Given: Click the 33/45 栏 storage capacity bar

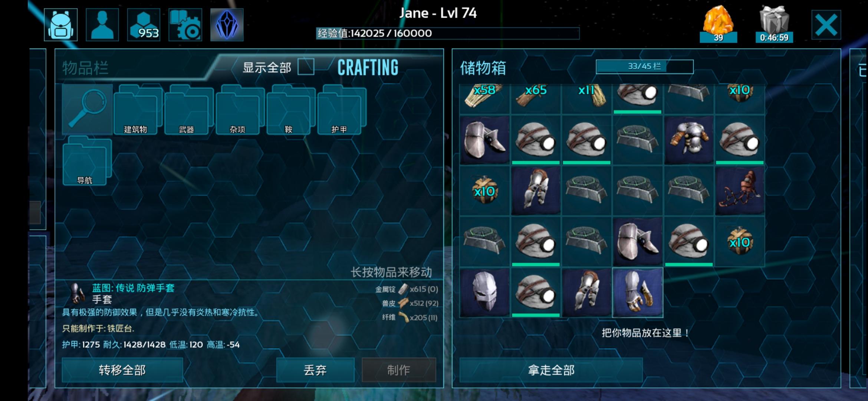Looking at the screenshot, I should [x=645, y=66].
